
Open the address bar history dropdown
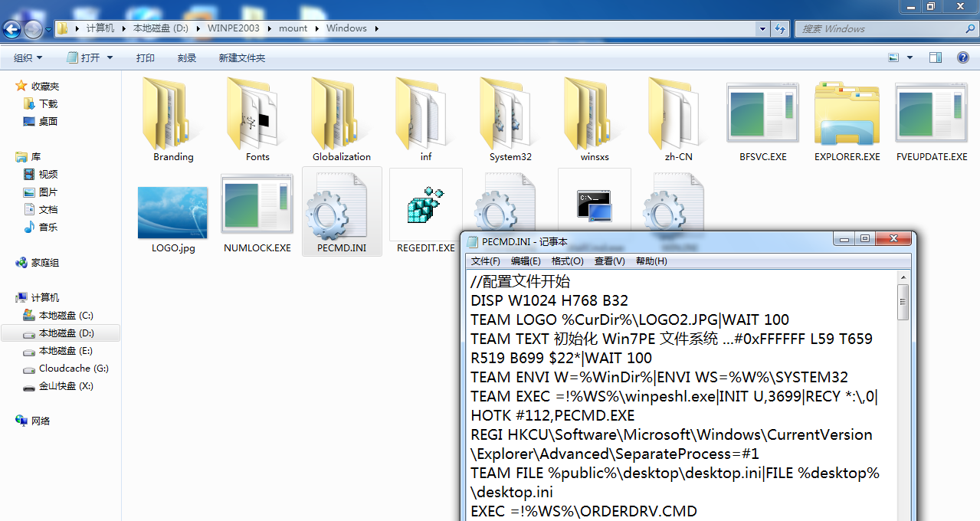click(762, 28)
